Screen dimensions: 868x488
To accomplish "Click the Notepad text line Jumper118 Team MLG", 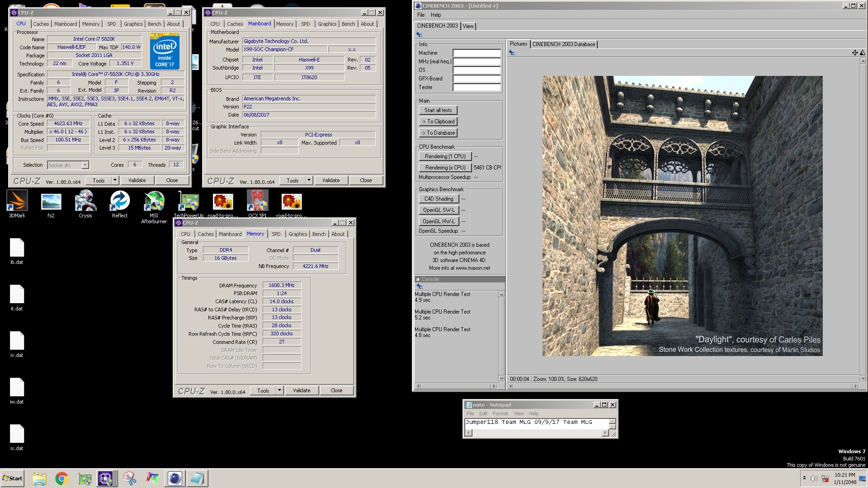I will (529, 422).
